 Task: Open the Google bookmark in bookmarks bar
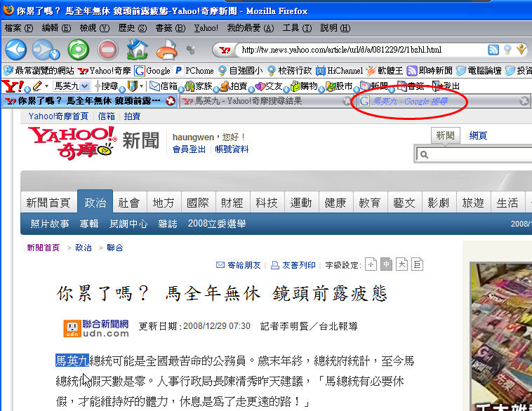pos(152,71)
